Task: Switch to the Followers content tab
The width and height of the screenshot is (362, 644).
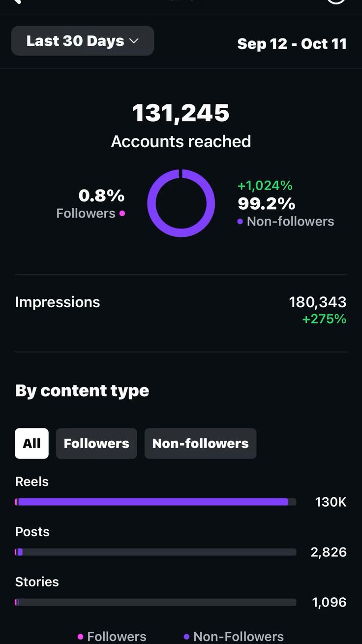Action: pos(96,443)
